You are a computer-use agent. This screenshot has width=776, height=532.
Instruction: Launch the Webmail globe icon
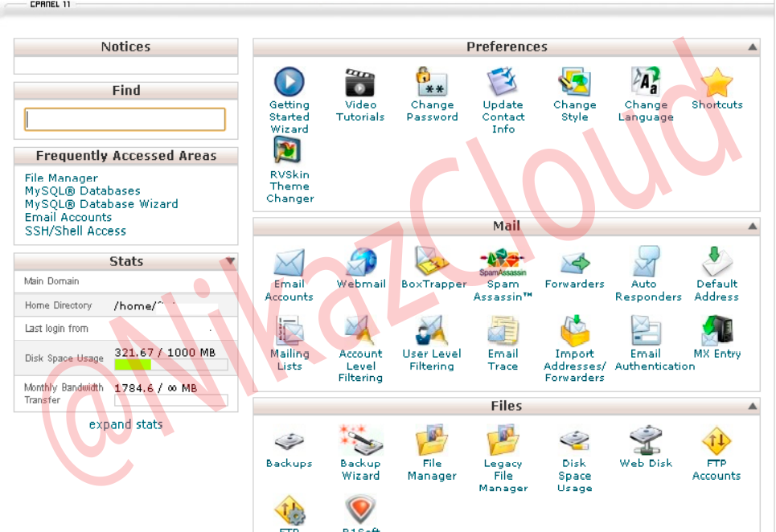(x=361, y=262)
